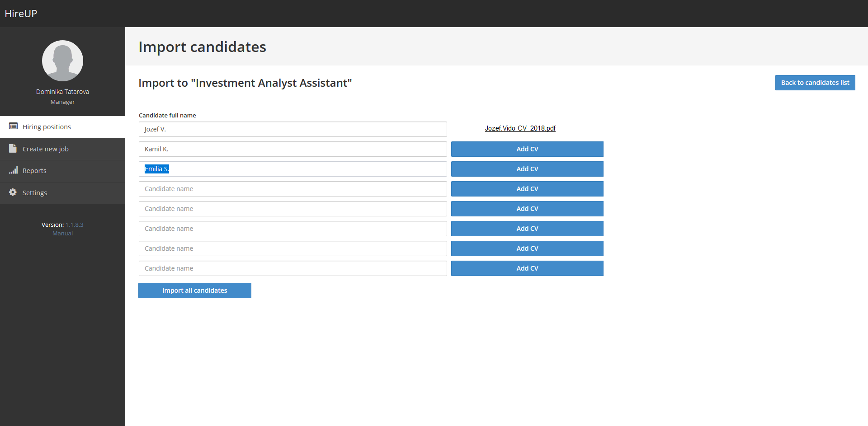Click the first empty Candidate name field
The width and height of the screenshot is (868, 426).
(292, 189)
